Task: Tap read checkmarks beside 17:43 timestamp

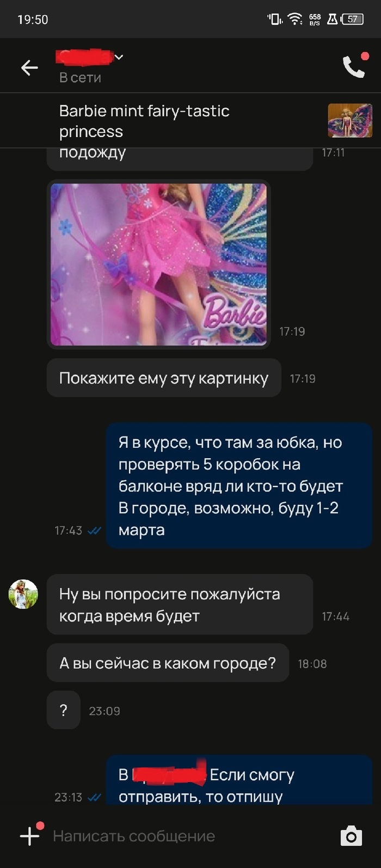Action: click(x=94, y=531)
